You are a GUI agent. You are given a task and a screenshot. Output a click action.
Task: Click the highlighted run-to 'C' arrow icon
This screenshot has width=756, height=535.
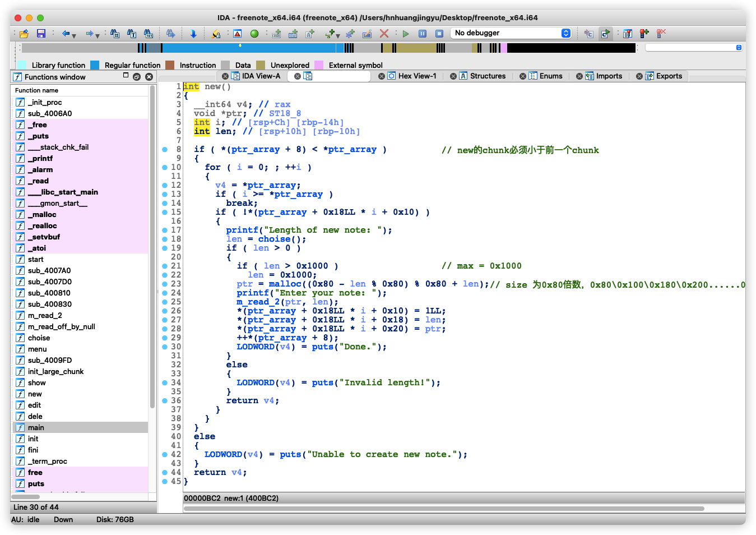coord(605,34)
